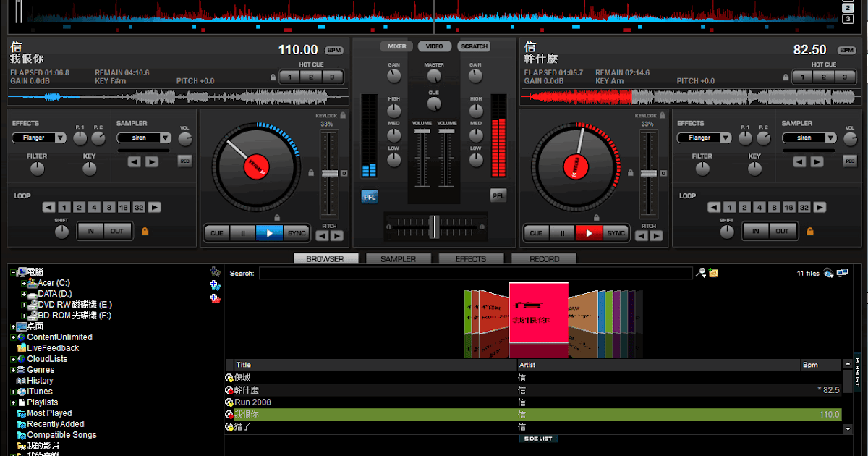Click search options magnifier icon
The width and height of the screenshot is (868, 456).
pos(699,273)
